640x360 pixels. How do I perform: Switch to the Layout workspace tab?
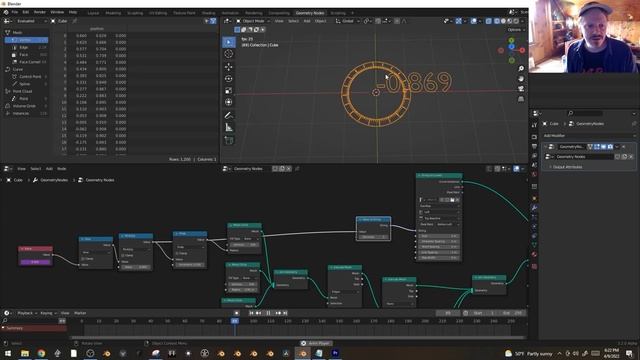click(93, 13)
